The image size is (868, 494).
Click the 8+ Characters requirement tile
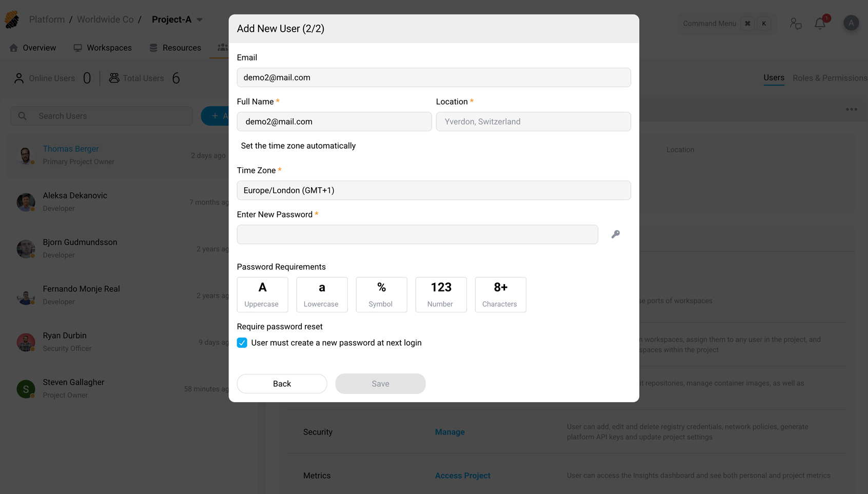[x=500, y=294]
